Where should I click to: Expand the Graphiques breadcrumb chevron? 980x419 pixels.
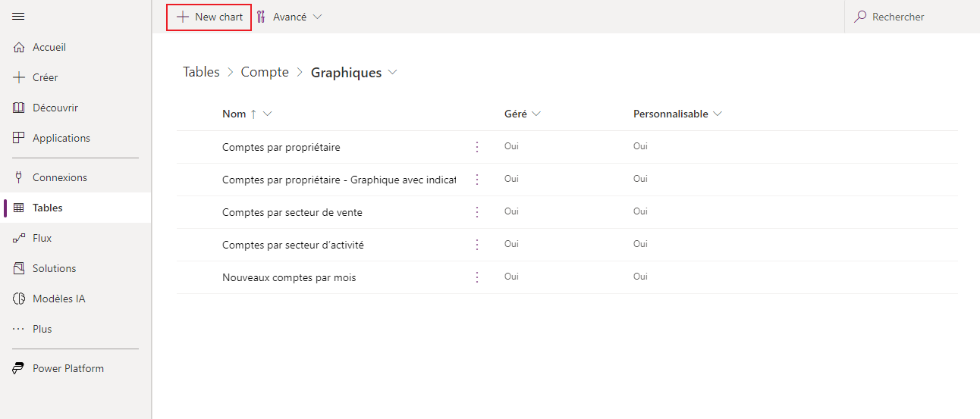click(x=393, y=73)
